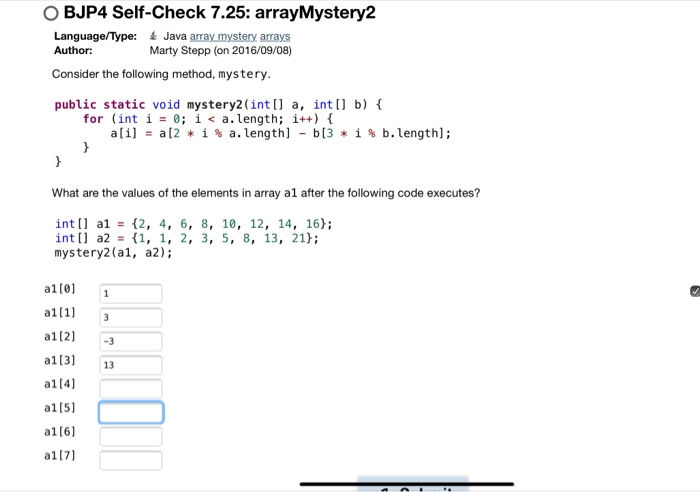
Task: Click the 'for (int i = 0' code line
Action: tap(208, 119)
